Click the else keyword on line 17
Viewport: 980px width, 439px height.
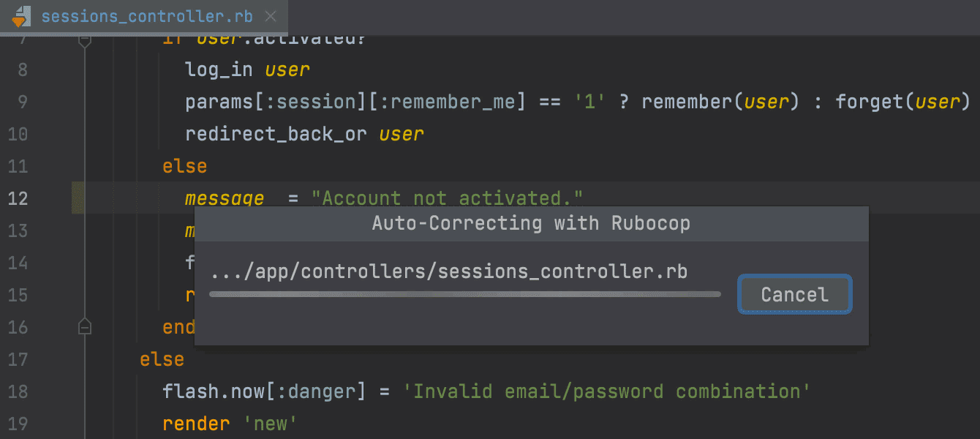[162, 359]
